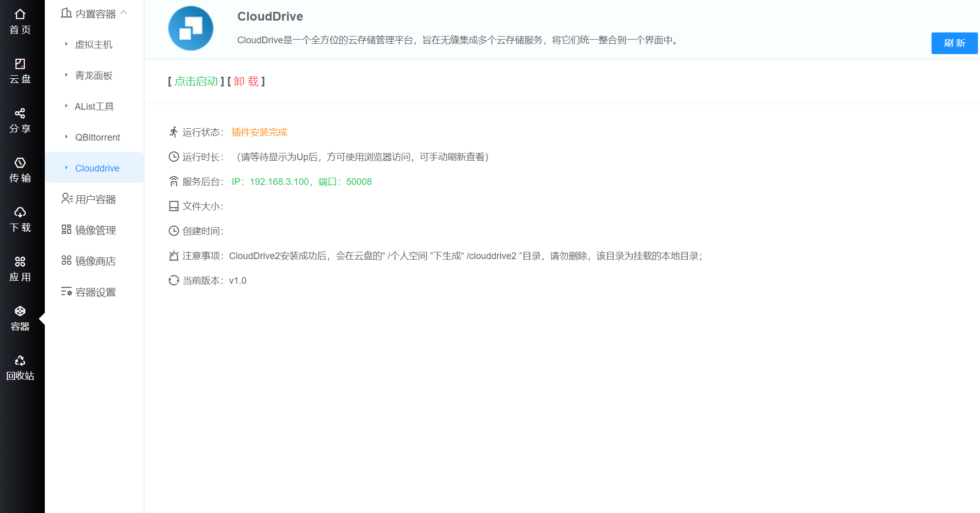980x513 pixels.
Task: Open 虚拟主机 menu item
Action: tap(94, 44)
